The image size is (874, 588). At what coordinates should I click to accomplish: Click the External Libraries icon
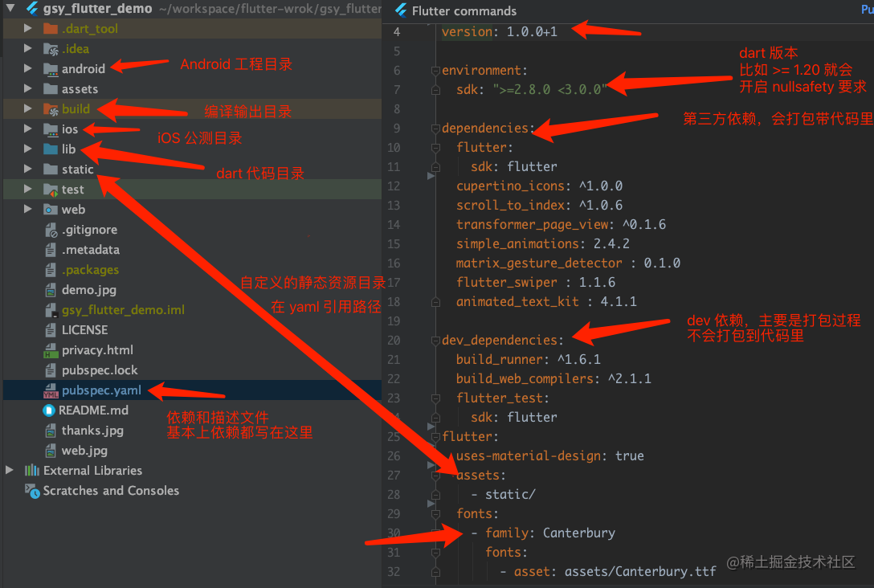pyautogui.click(x=32, y=471)
